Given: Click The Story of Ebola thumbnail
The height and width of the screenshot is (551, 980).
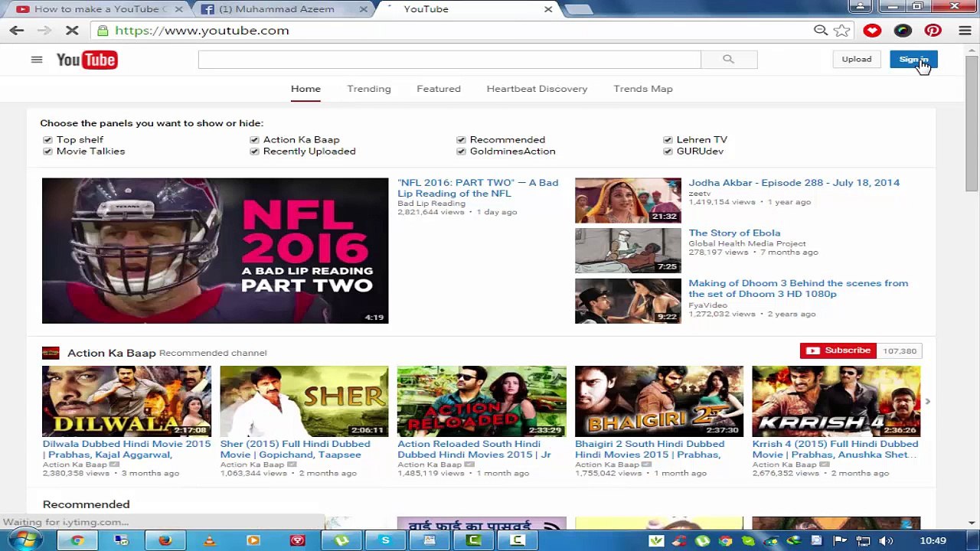Looking at the screenshot, I should click(x=628, y=250).
